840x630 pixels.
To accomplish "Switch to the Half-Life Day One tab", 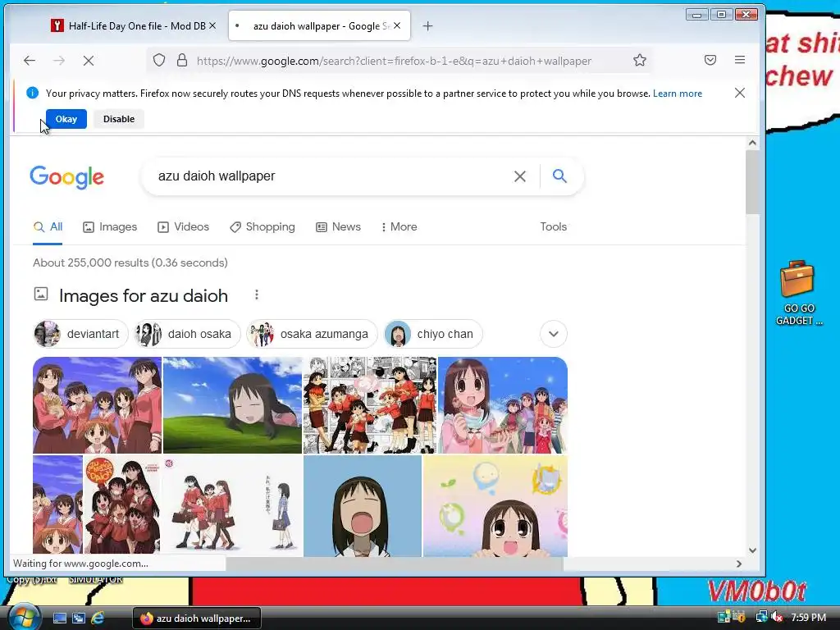I will coord(132,25).
